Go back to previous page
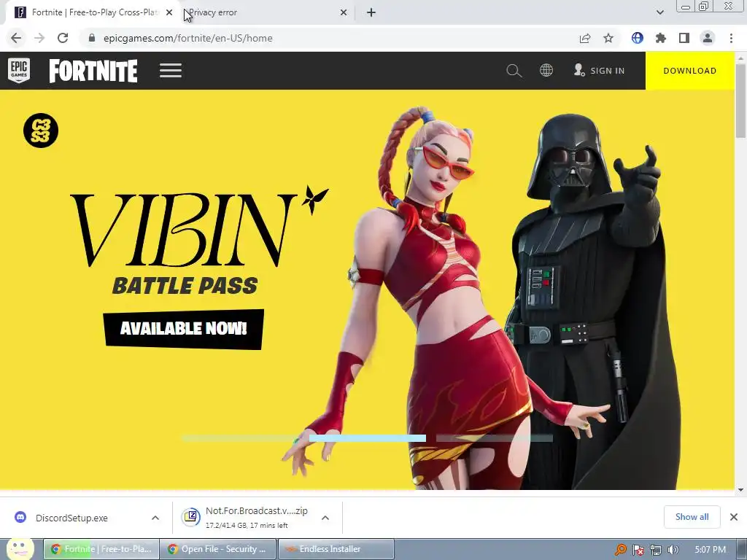This screenshot has width=747, height=560. [x=16, y=38]
